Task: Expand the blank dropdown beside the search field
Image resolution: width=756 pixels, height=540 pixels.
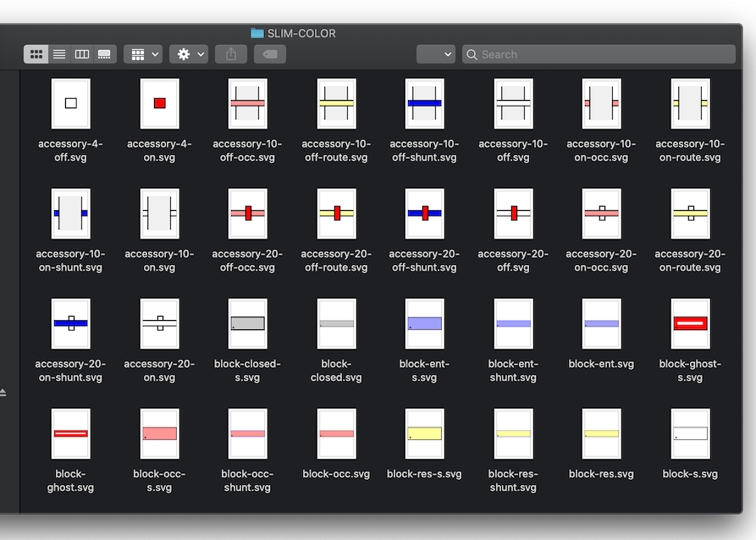Action: 436,54
